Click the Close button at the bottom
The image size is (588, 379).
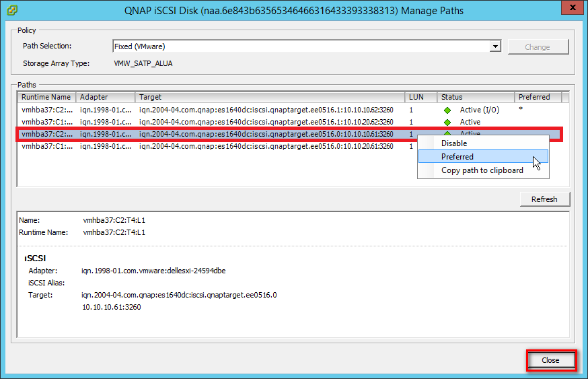550,360
